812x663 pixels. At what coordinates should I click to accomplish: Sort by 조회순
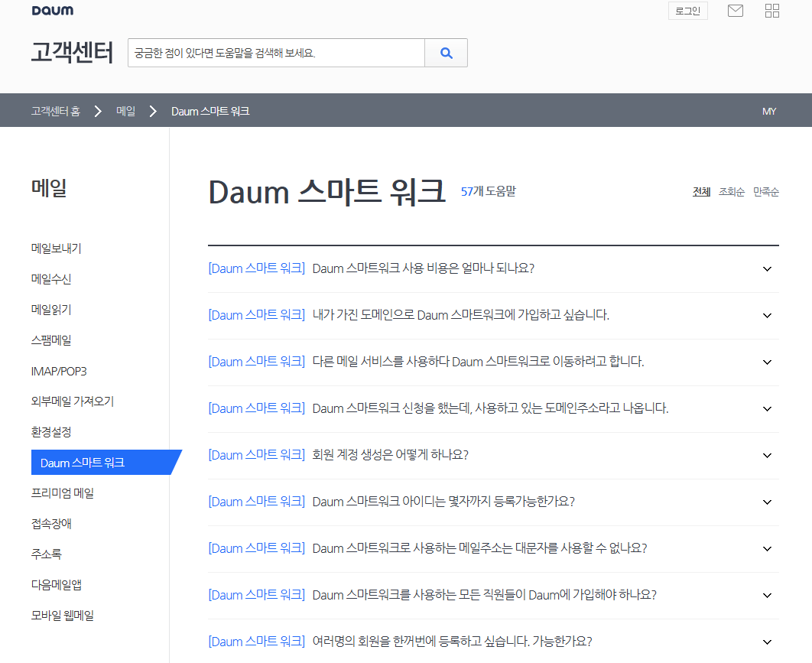[x=732, y=192]
